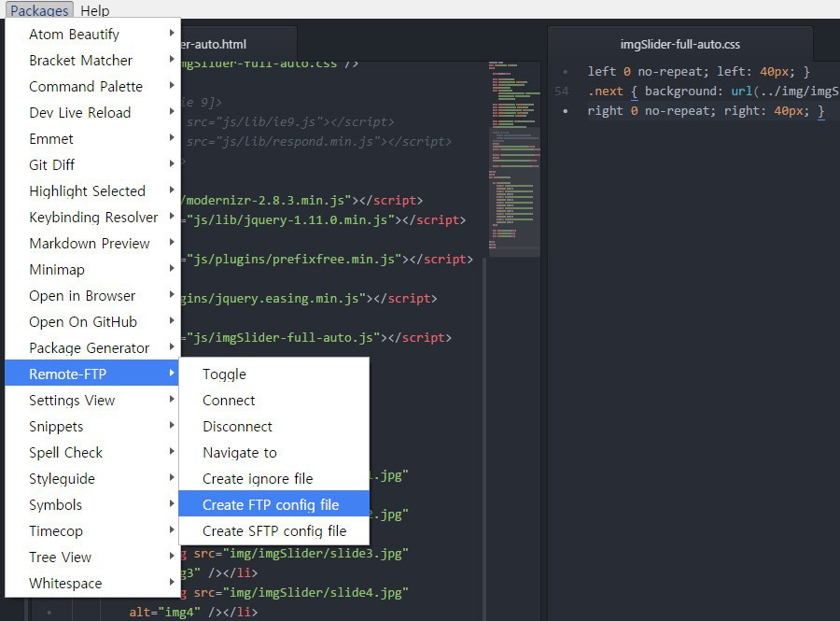Choose Toggle in the Remote-FTP submenu

pyautogui.click(x=273, y=374)
